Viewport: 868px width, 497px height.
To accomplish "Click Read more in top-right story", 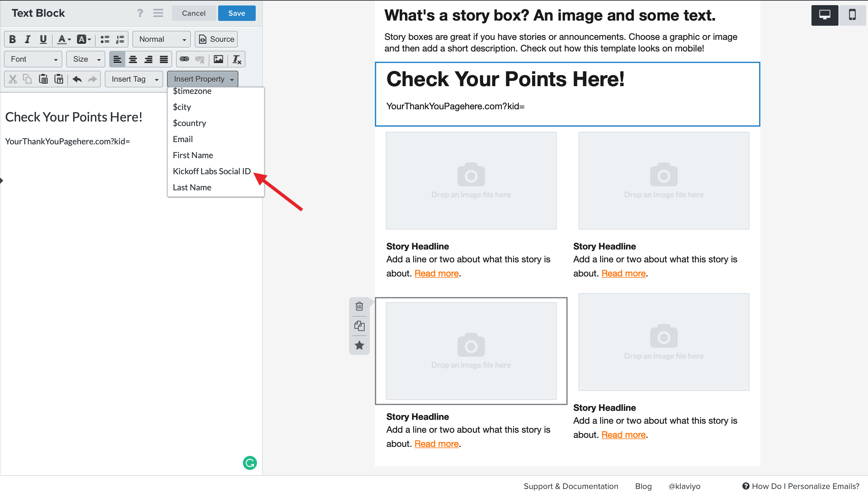I will [624, 274].
